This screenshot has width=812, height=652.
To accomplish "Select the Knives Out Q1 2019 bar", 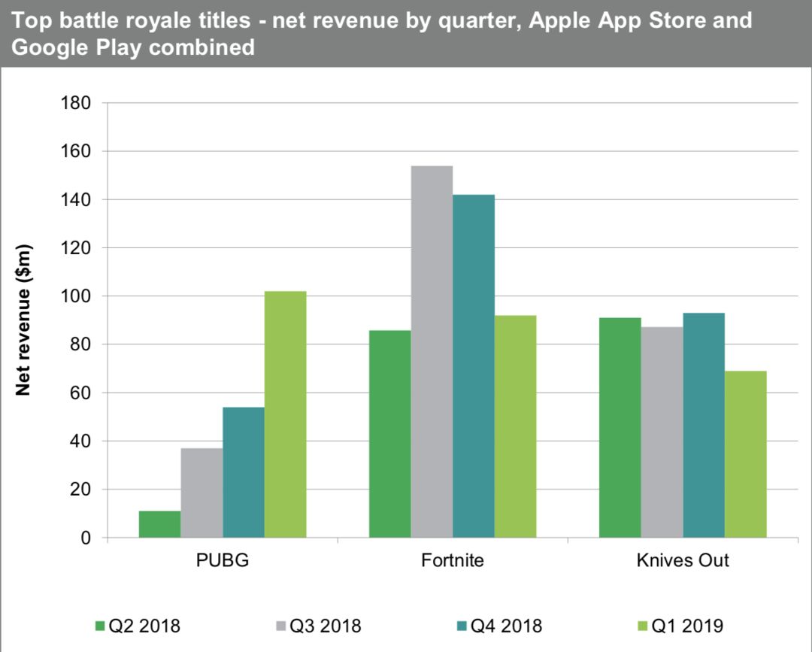I will 746,454.
